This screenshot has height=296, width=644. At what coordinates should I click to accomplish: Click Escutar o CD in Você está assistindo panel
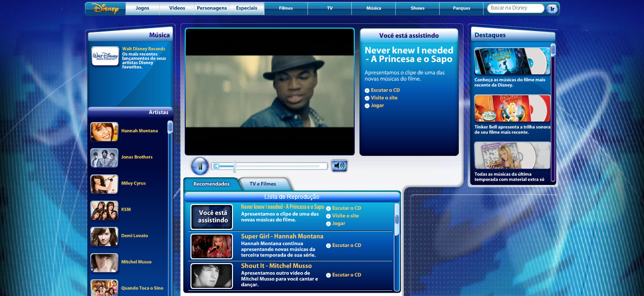click(385, 91)
